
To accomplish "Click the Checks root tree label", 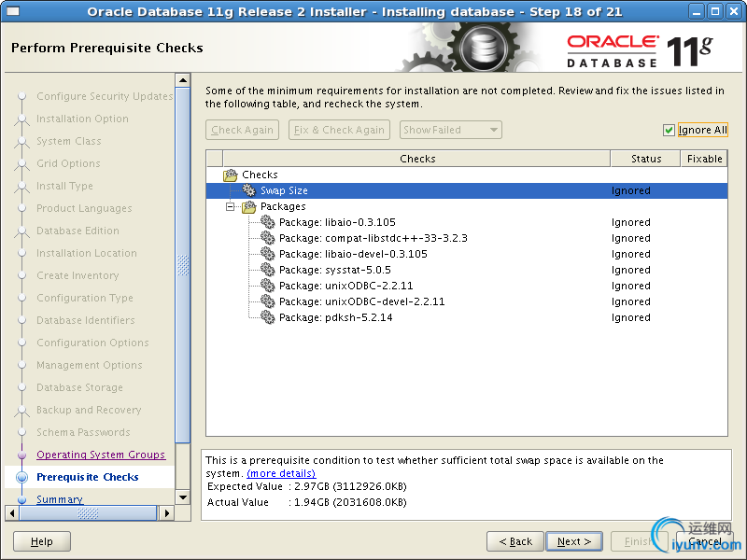I will click(260, 175).
